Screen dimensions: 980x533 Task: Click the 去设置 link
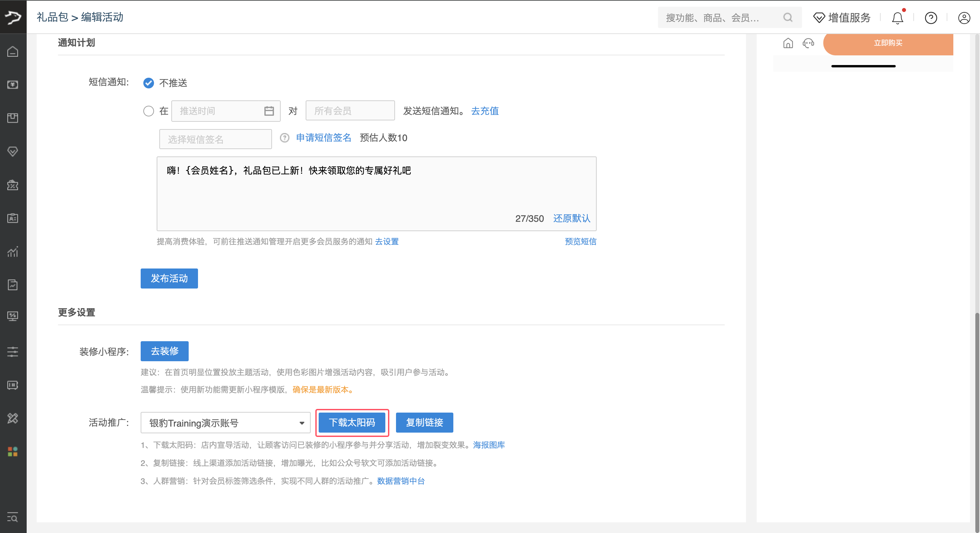pos(387,241)
